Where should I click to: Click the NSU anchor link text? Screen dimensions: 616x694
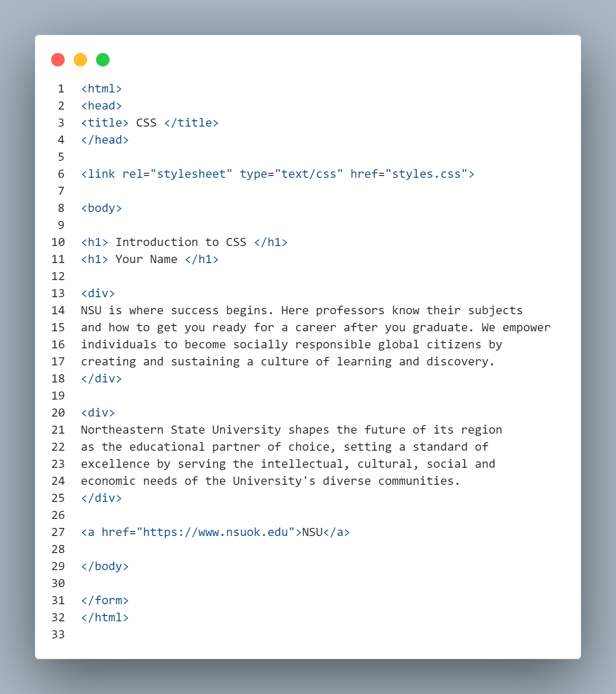[312, 532]
